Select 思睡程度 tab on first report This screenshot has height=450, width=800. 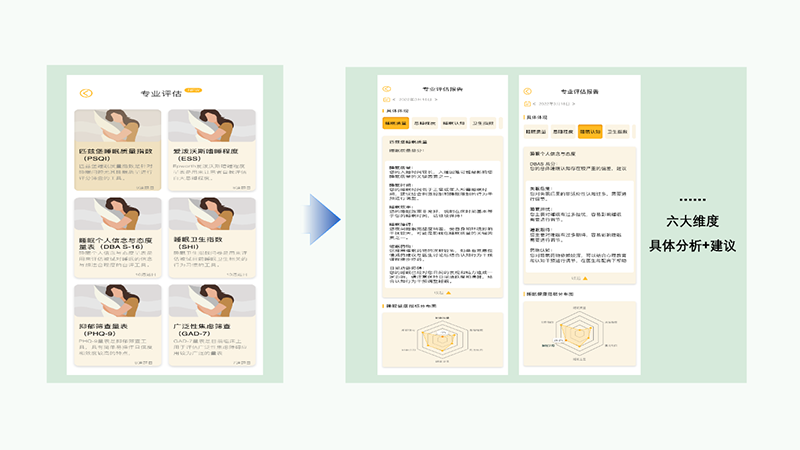click(424, 123)
